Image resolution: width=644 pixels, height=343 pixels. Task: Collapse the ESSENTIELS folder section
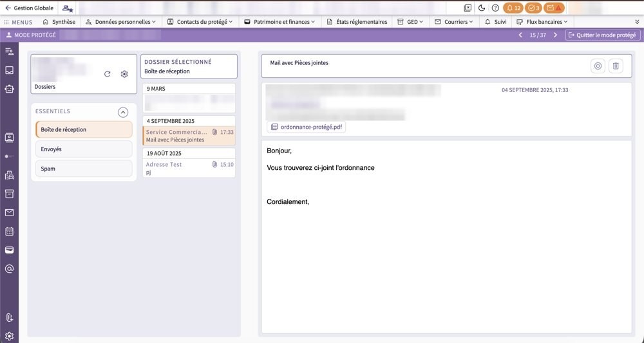coord(123,112)
